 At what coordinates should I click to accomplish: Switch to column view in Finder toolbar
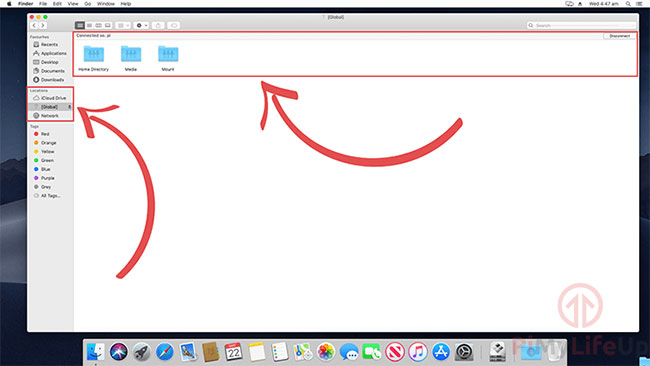98,26
